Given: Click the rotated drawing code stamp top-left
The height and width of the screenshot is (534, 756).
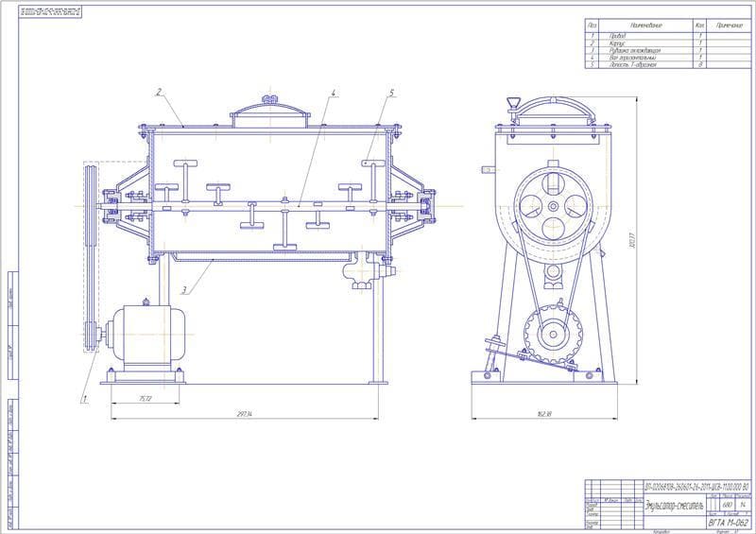Looking at the screenshot, I should [x=50, y=12].
